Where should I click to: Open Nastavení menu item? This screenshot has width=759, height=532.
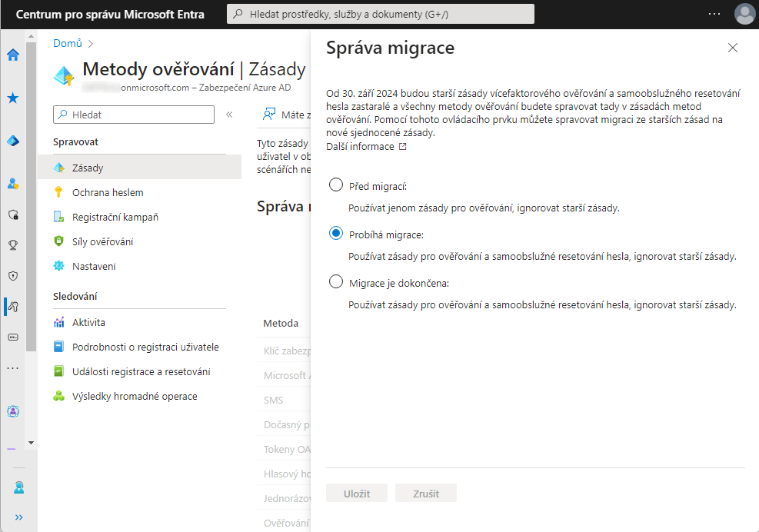(x=139, y=266)
